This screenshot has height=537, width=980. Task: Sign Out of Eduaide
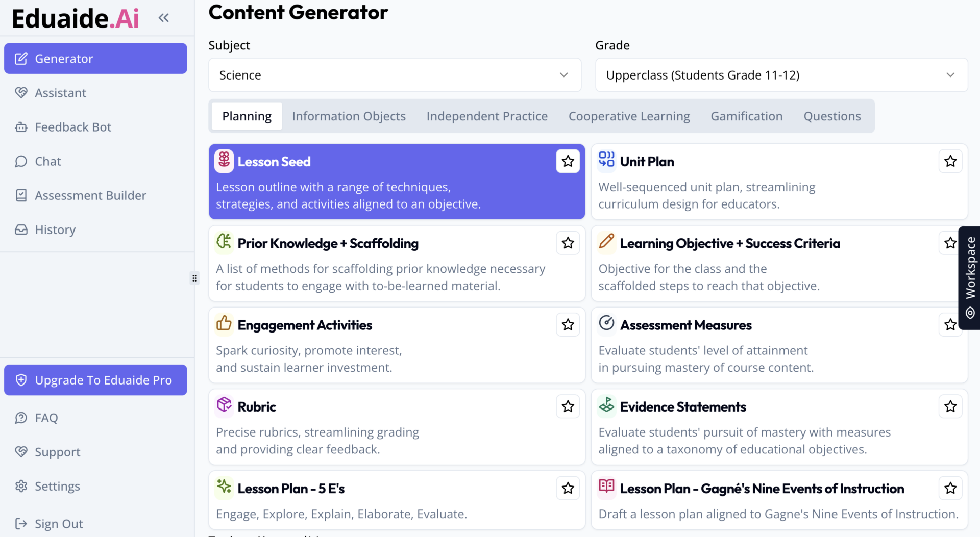58,523
